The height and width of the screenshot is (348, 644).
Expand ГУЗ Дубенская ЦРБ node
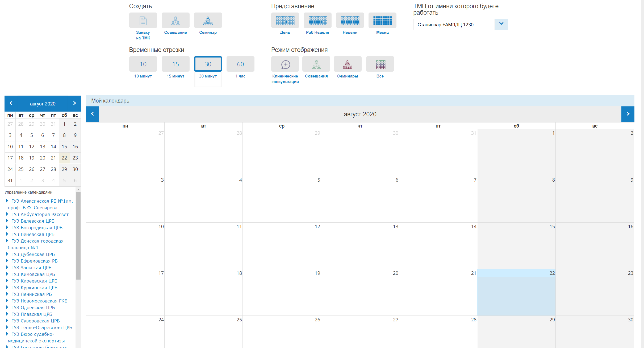(x=7, y=254)
